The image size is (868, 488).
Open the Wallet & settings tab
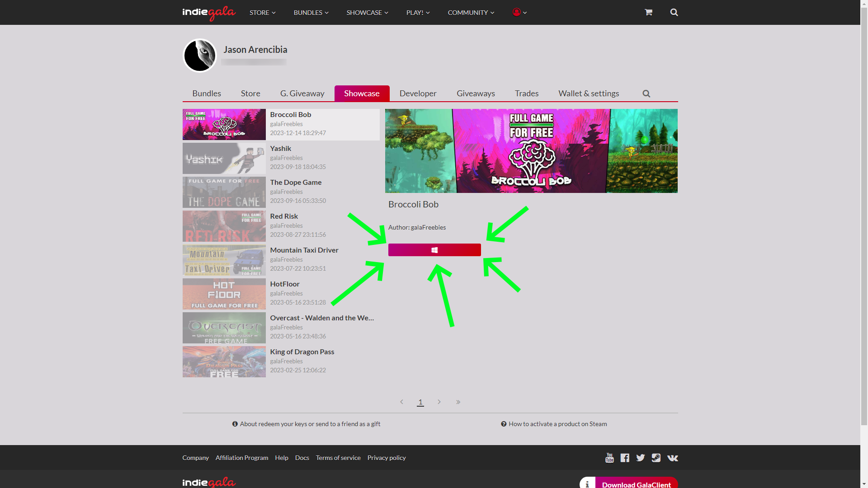point(589,94)
